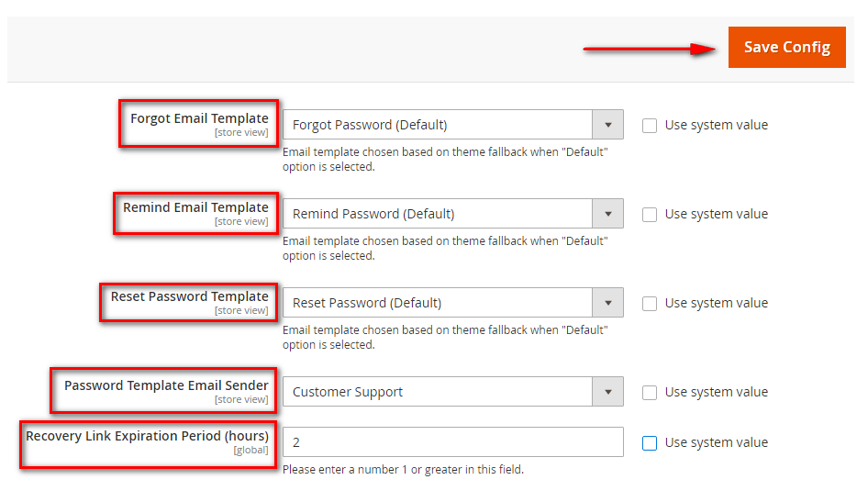Expand Password Template Email Sender dropdown arrow
Viewport: 868px width, 502px height.
pyautogui.click(x=607, y=392)
